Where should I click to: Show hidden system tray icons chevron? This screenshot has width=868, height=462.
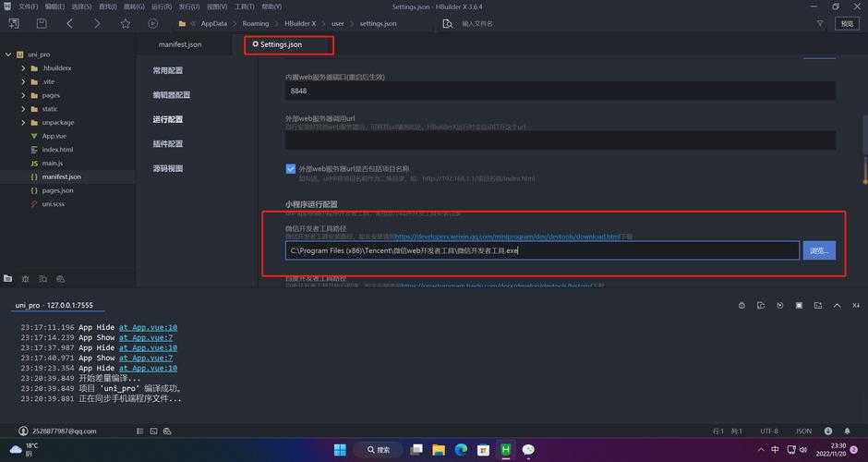click(x=761, y=450)
